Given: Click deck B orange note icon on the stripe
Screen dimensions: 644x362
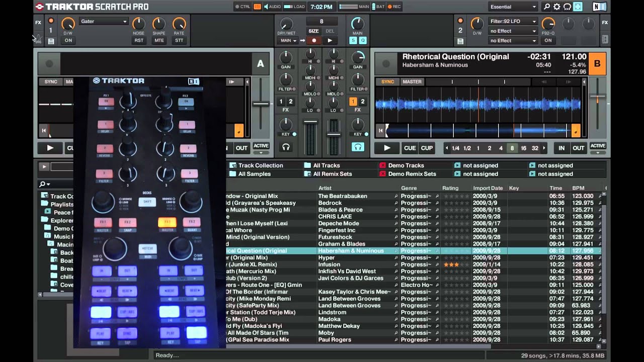Looking at the screenshot, I should point(576,131).
